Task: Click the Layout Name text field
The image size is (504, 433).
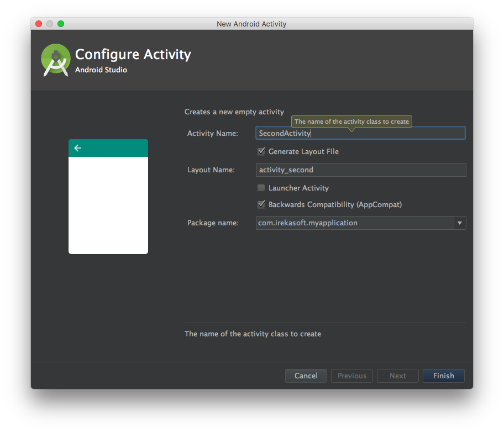Action: click(x=361, y=170)
